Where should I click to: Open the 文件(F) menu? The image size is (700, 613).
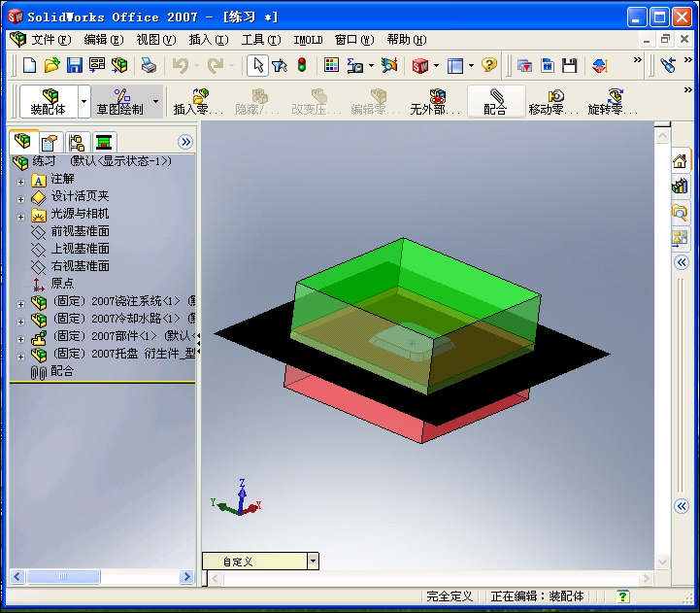[x=50, y=40]
